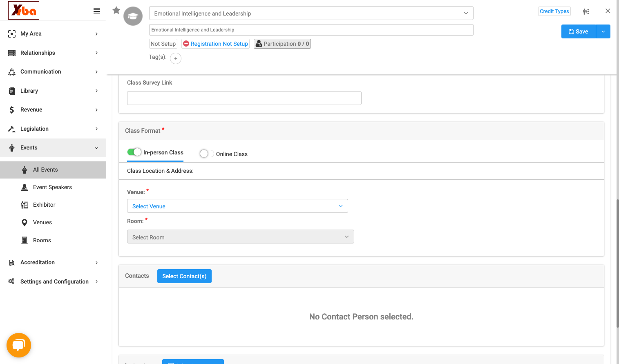The image size is (619, 364).
Task: Click the Xba logo
Action: coord(24,10)
